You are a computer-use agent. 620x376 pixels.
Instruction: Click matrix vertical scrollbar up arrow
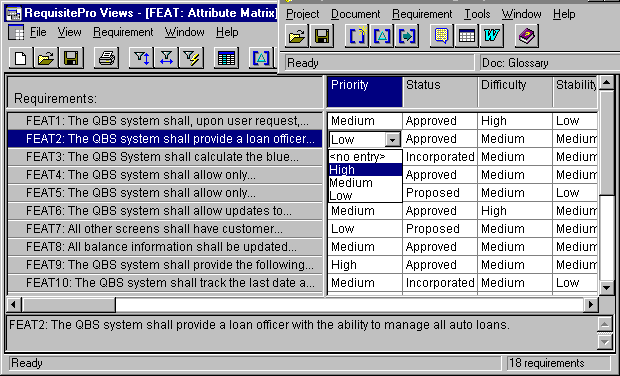click(x=606, y=83)
